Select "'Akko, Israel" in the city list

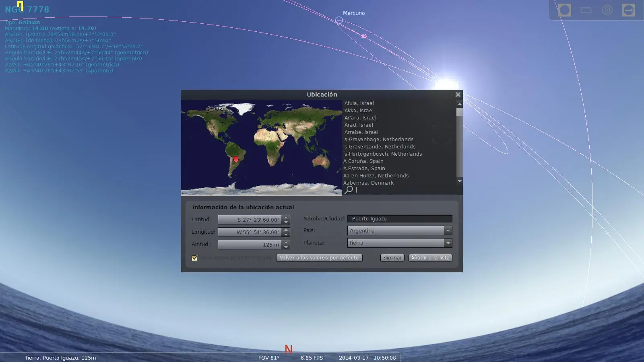click(x=358, y=111)
